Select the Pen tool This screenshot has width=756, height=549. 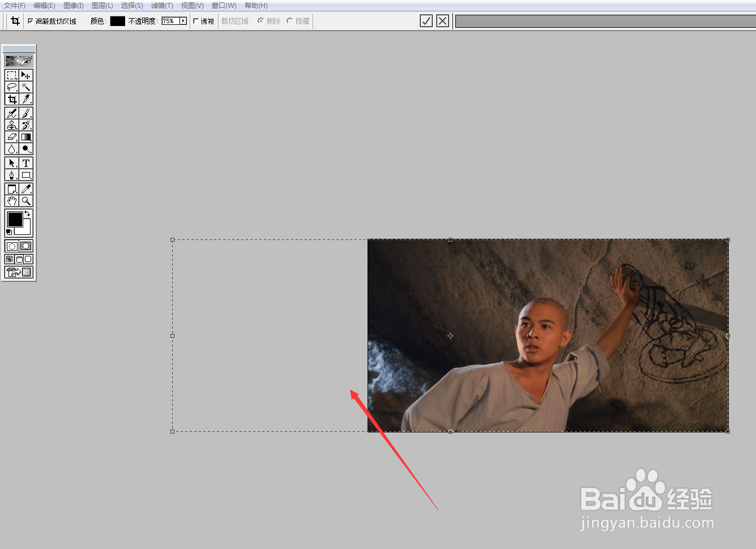pos(12,175)
